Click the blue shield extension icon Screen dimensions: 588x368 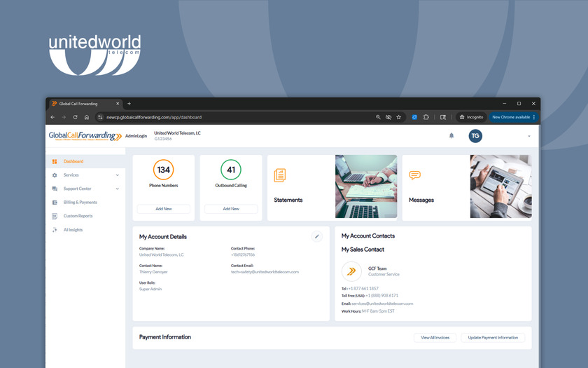click(x=414, y=117)
